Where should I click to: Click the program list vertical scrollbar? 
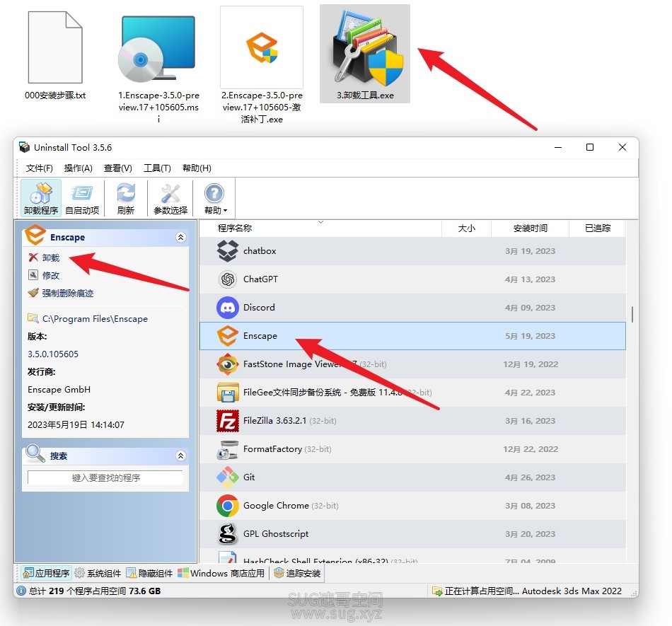[x=632, y=314]
